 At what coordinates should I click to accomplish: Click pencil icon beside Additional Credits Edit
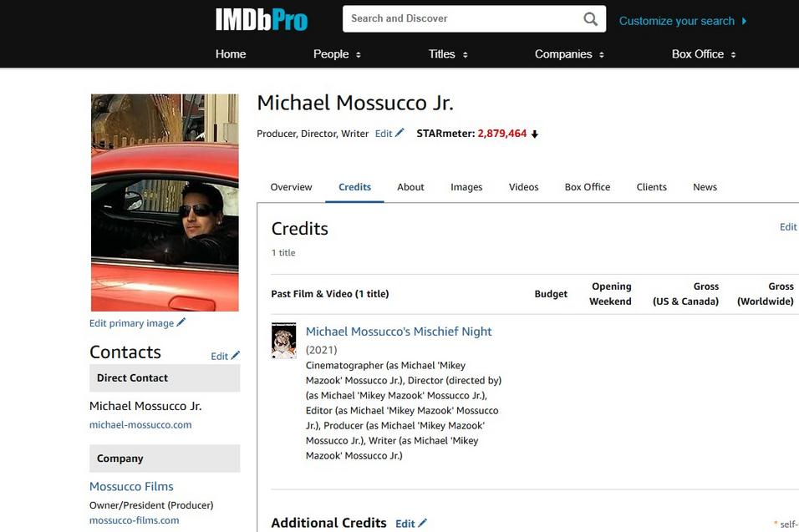click(x=423, y=523)
